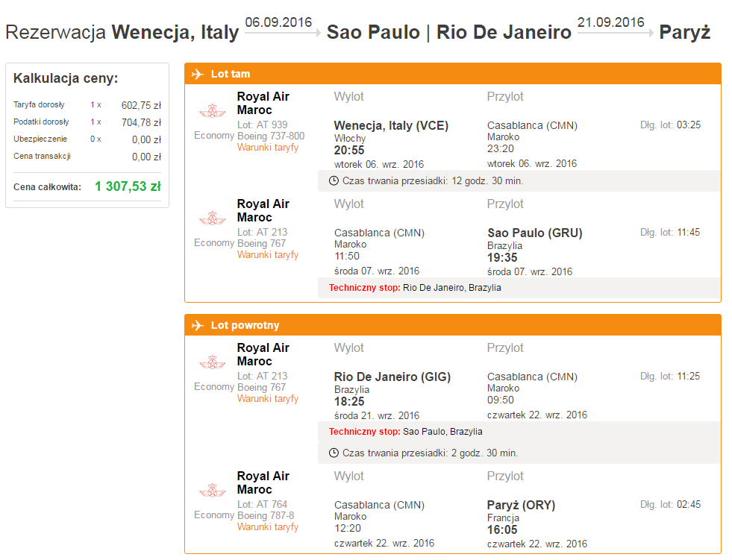Image resolution: width=732 pixels, height=560 pixels.
Task: Click Royal Air Maroc logo for Rio departure flight
Action: click(213, 362)
